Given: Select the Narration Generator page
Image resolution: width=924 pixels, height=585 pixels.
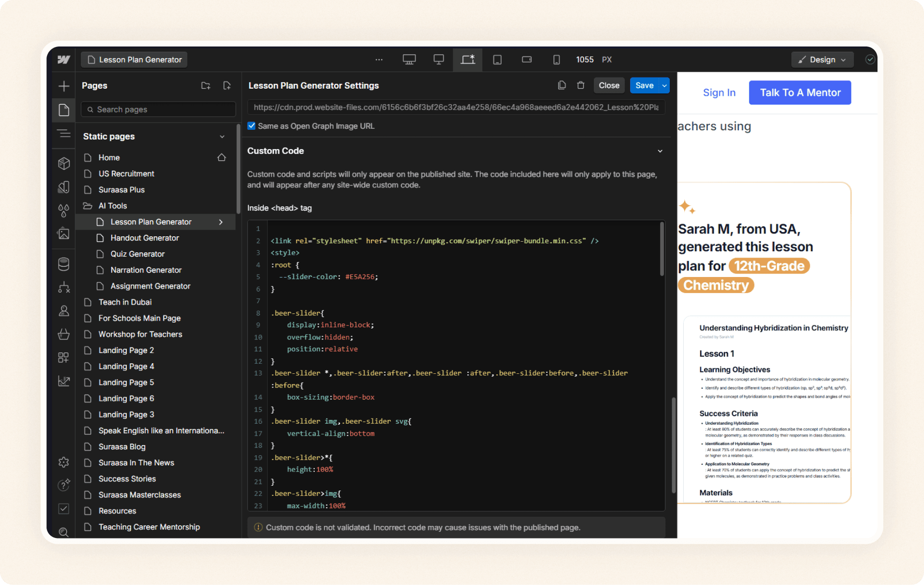Looking at the screenshot, I should pyautogui.click(x=155, y=270).
